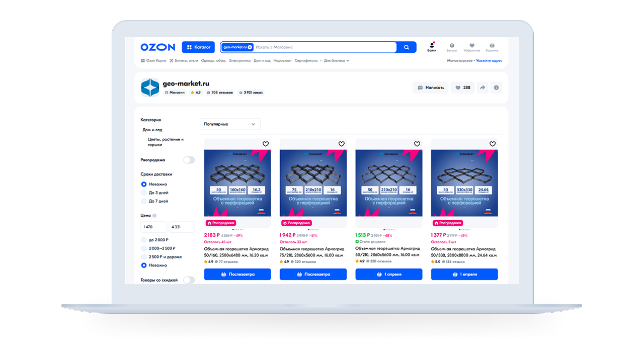Toggle the Распродажа switch
644x362 pixels.
[189, 160]
